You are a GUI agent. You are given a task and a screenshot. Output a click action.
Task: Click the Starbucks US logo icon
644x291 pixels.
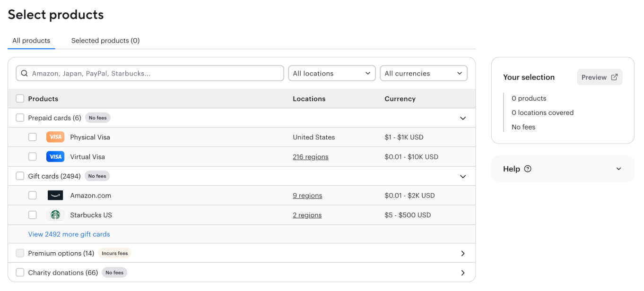(x=55, y=215)
